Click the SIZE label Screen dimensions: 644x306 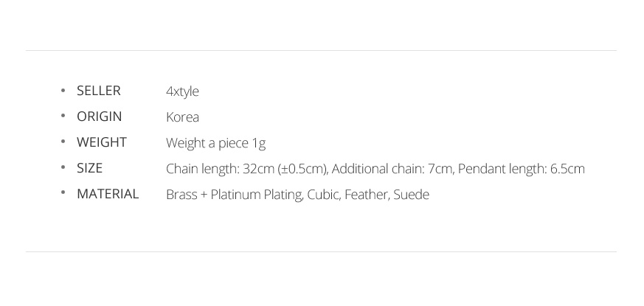tap(89, 168)
